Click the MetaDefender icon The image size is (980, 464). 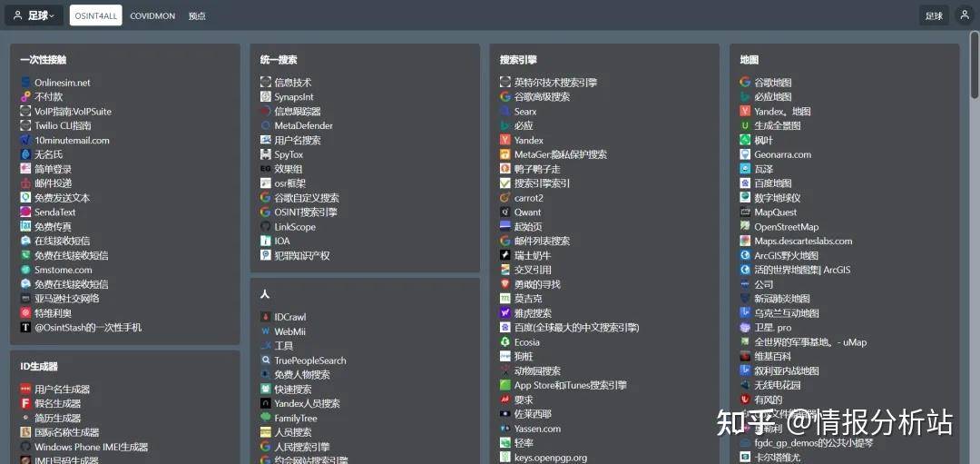click(265, 125)
